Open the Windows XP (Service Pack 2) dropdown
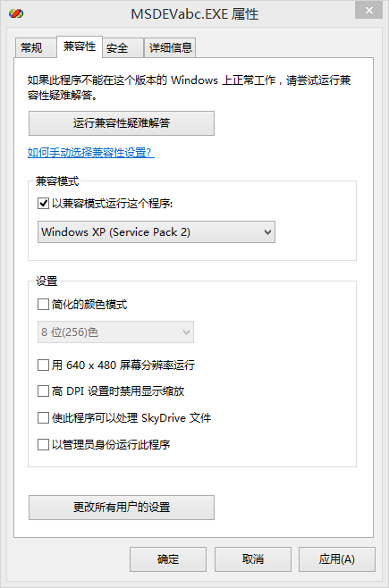This screenshot has height=588, width=389. pyautogui.click(x=156, y=231)
